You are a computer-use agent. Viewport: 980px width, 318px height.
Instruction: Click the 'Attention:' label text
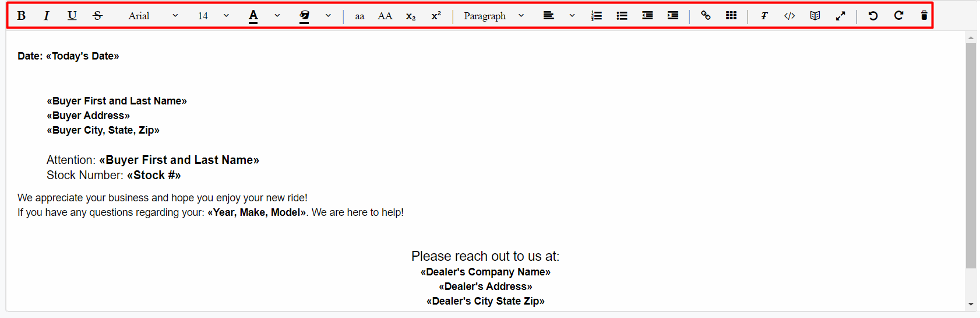coord(71,160)
